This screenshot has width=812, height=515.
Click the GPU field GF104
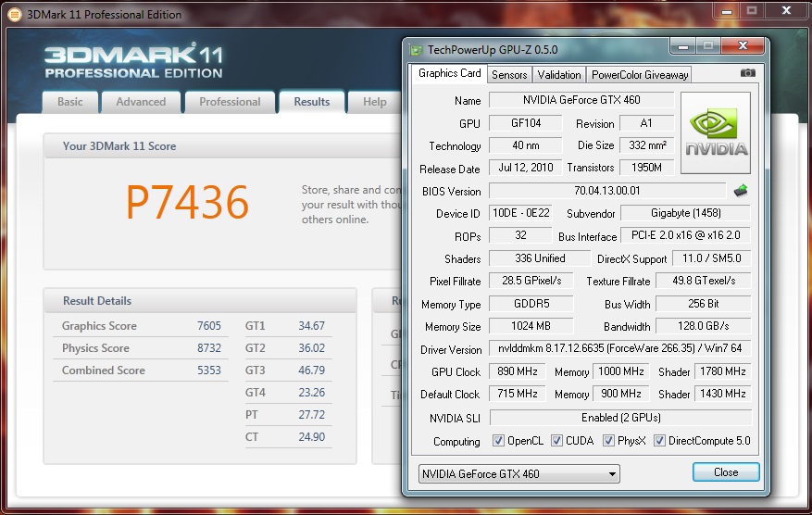[x=526, y=123]
